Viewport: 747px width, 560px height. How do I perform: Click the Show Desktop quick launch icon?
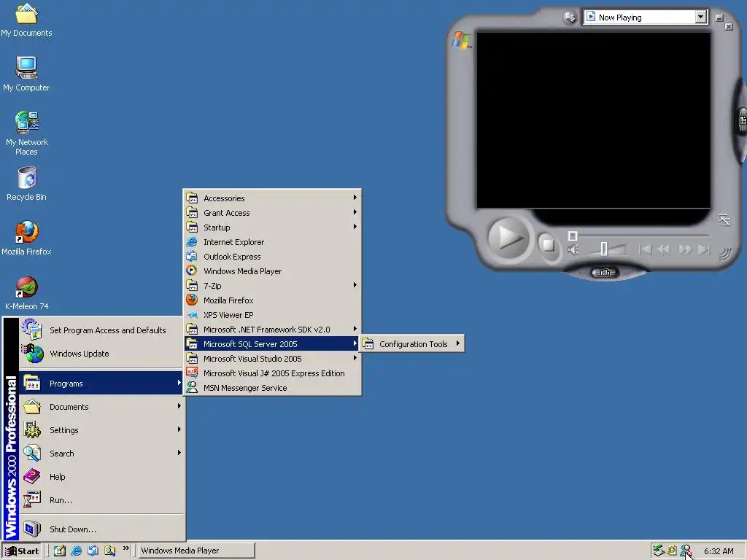point(60,551)
